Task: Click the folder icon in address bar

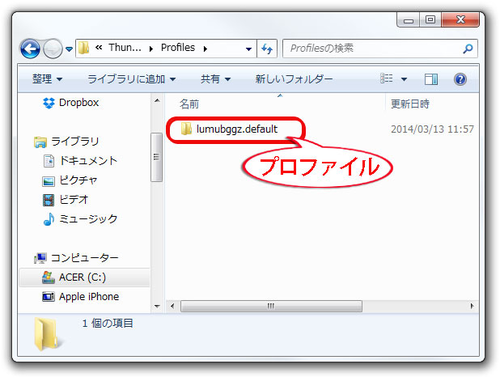Action: pos(84,48)
